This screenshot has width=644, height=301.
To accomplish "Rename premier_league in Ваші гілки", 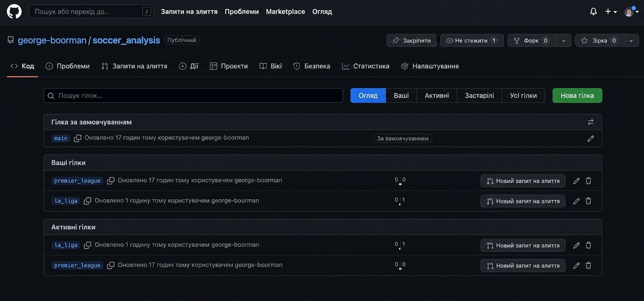I will coord(576,181).
